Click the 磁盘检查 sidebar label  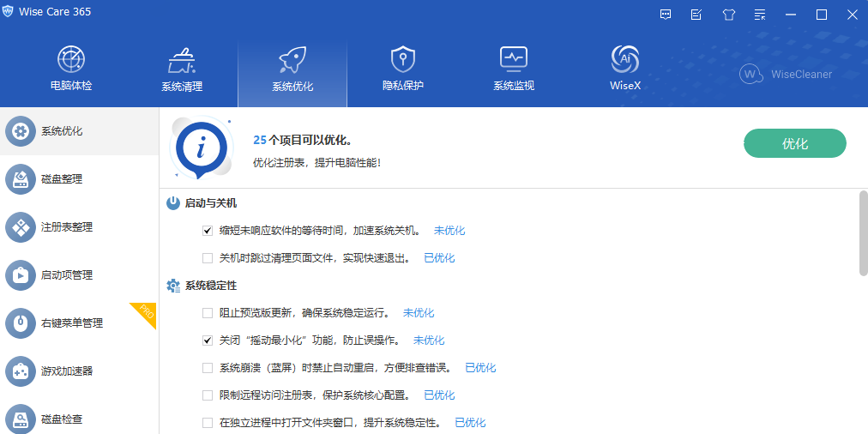pos(62,419)
